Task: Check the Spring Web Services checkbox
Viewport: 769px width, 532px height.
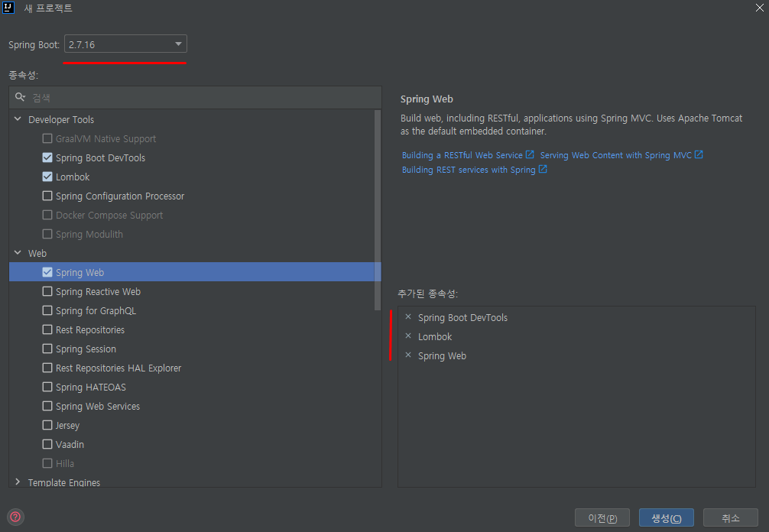Action: point(47,406)
